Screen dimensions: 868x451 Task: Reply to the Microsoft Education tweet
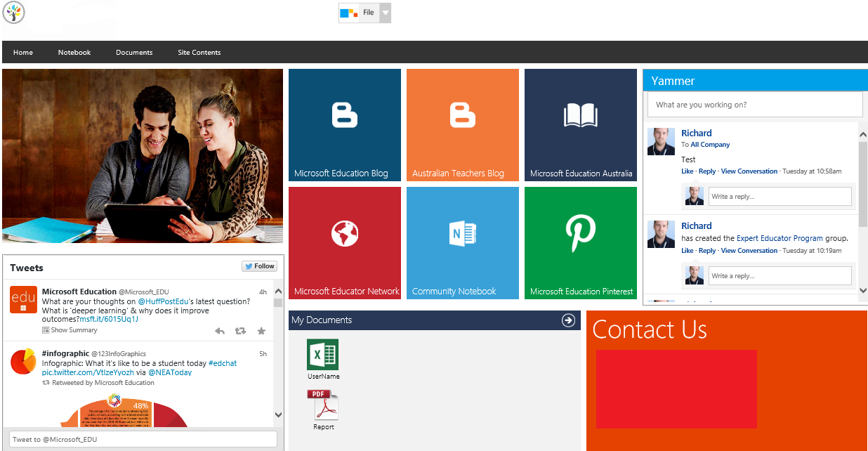click(220, 331)
